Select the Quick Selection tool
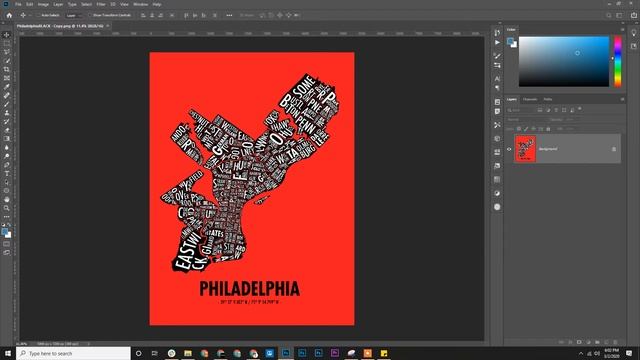The width and height of the screenshot is (640, 360). coord(7,60)
